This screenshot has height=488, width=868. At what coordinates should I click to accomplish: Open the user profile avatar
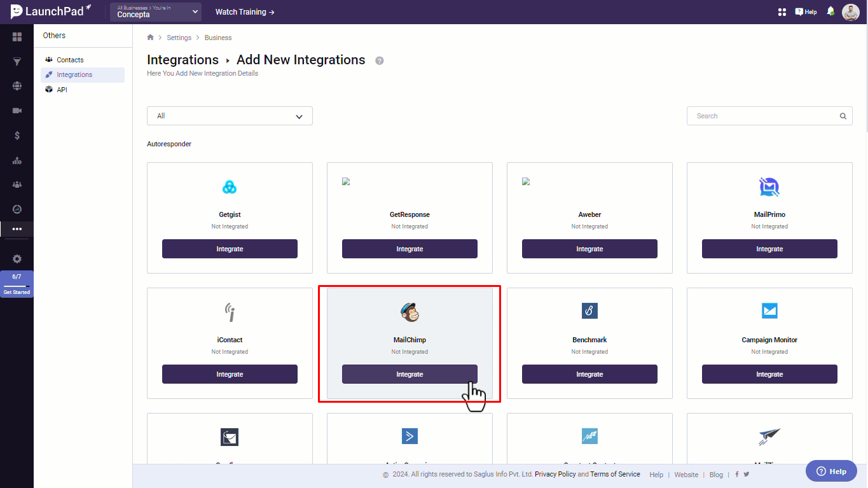(851, 12)
